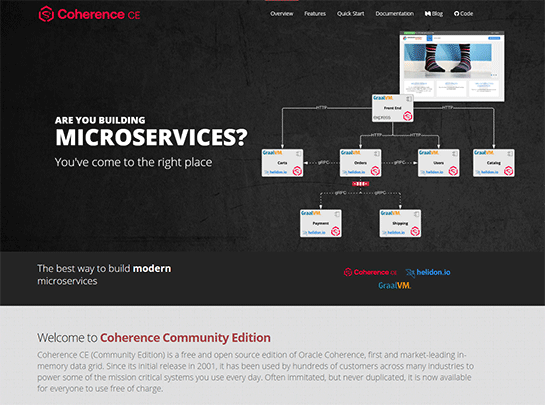Click the Coherence CE header wordmark
This screenshot has height=405, width=545.
coord(99,14)
